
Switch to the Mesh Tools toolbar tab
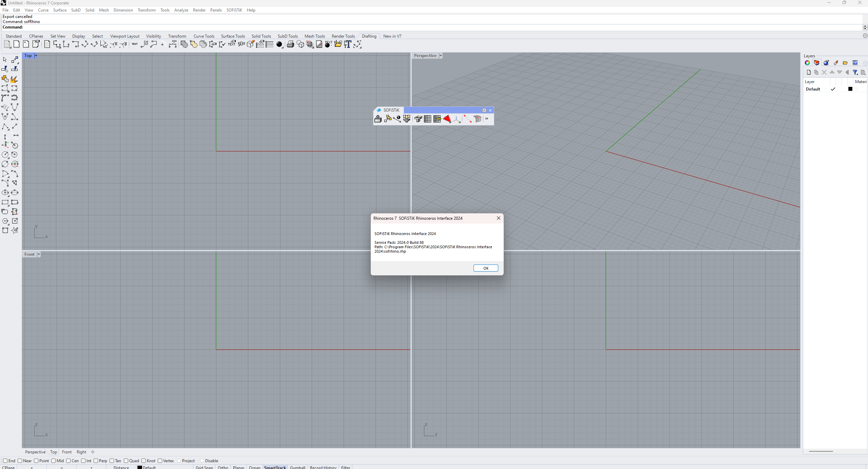314,36
